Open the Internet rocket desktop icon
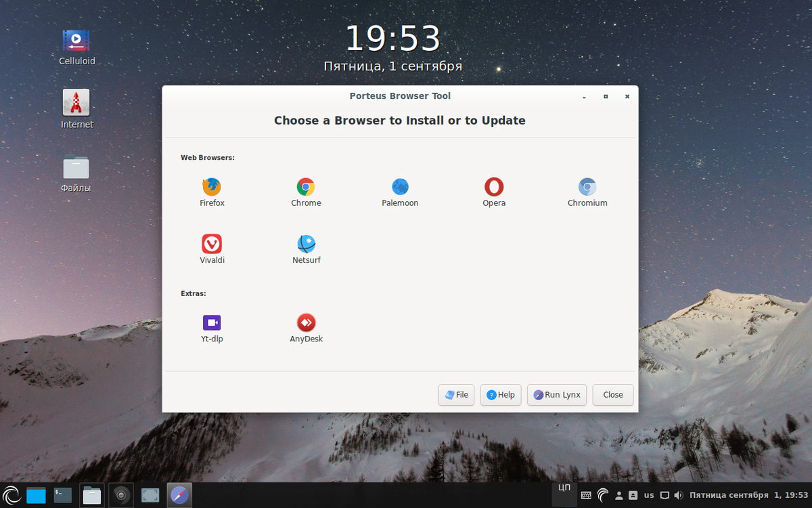This screenshot has width=812, height=508. pyautogui.click(x=76, y=102)
